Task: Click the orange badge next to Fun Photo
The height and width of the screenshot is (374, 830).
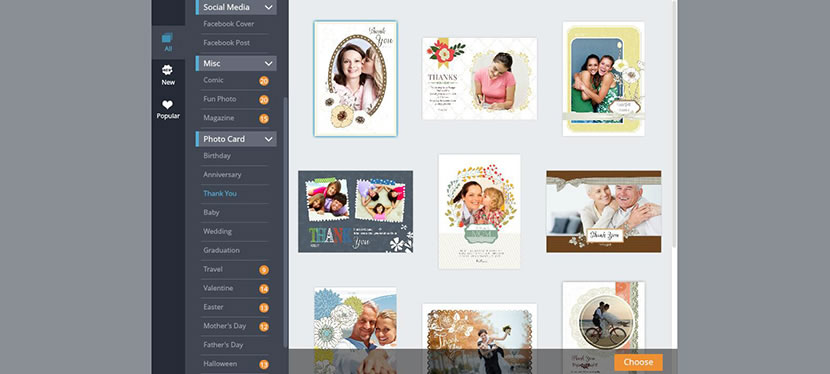Action: [x=264, y=99]
